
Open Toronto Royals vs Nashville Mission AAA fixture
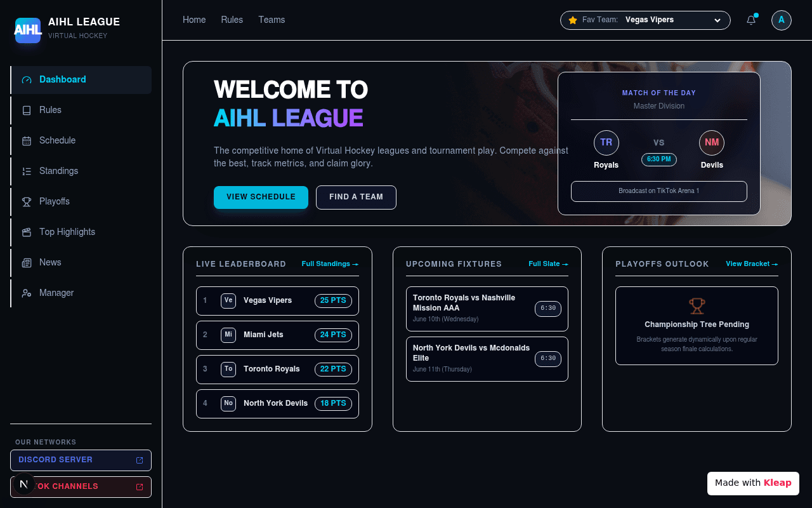pos(487,309)
